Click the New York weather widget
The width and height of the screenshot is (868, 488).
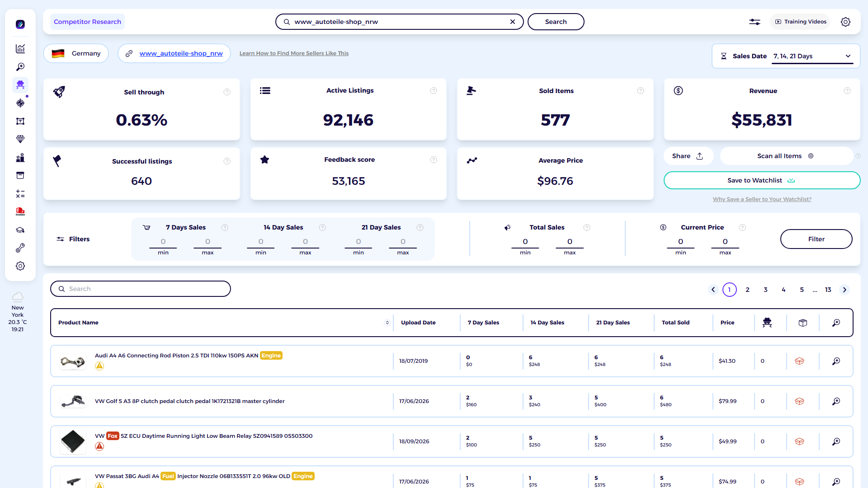18,312
